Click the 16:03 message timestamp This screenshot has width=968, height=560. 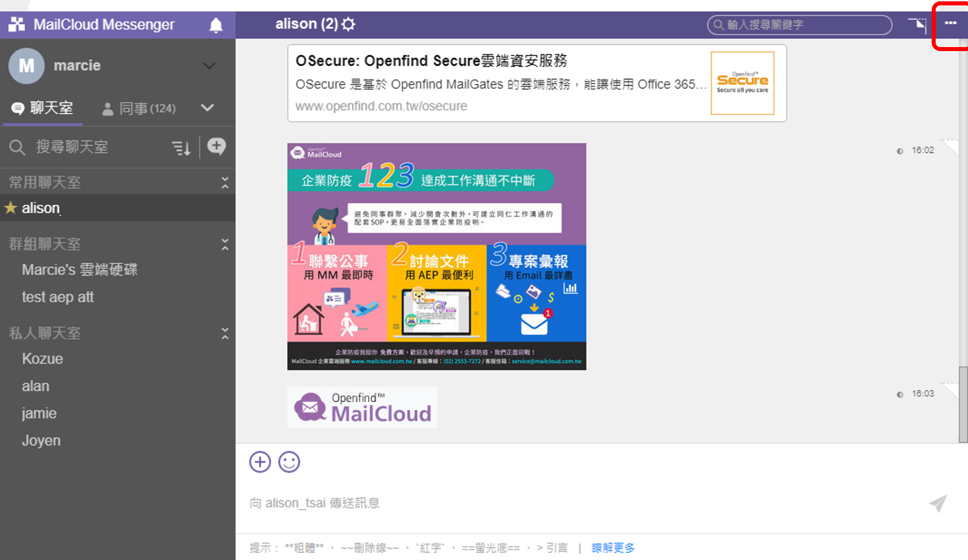click(923, 394)
